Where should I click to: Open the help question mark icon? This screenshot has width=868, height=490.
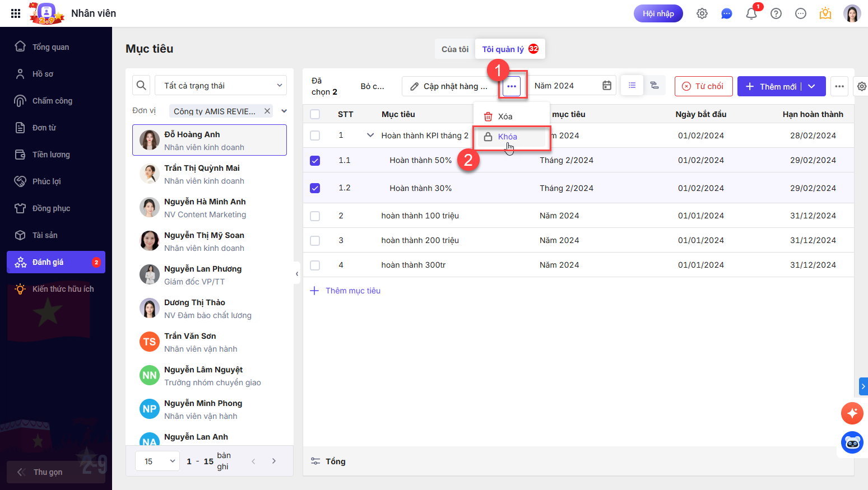click(776, 13)
